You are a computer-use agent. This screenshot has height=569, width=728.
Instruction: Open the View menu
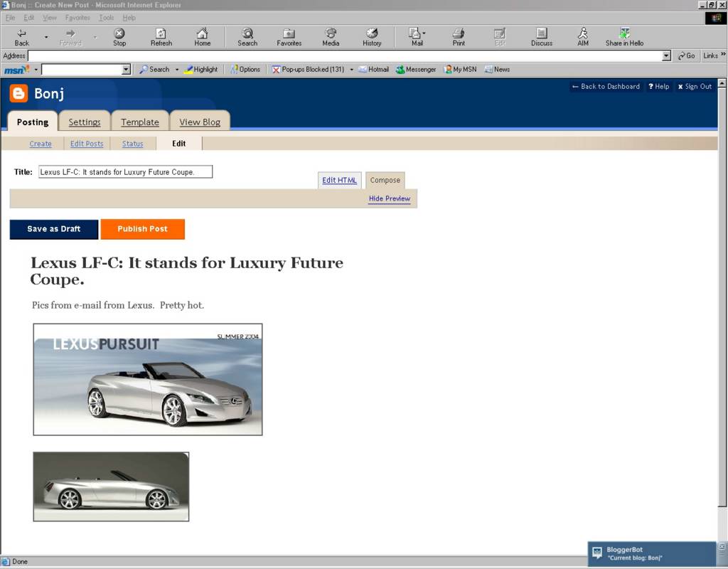[50, 18]
